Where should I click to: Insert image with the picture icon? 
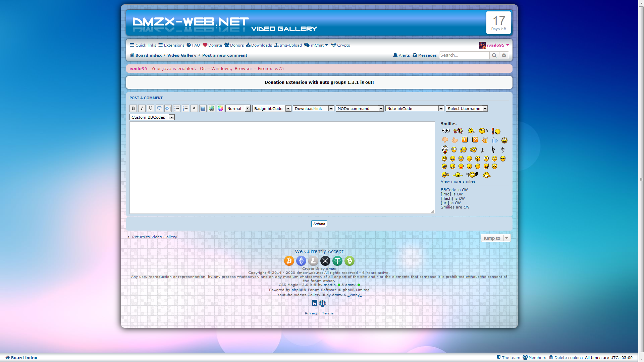tap(203, 108)
